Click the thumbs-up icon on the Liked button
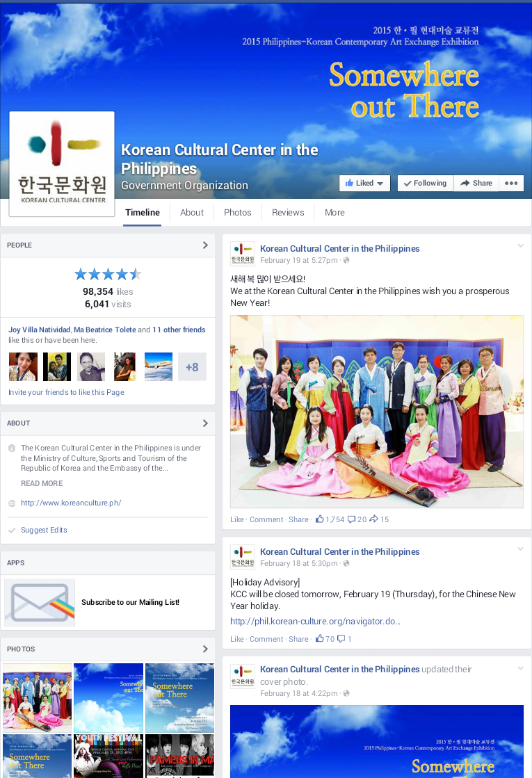 (349, 183)
